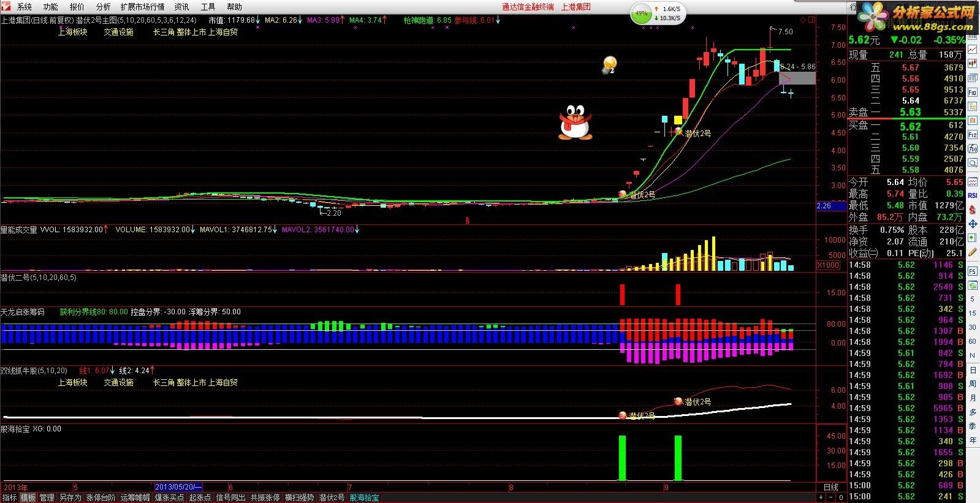This screenshot has height=503, width=980.
Task: Click the square icon at chart top-right
Action: [x=811, y=20]
